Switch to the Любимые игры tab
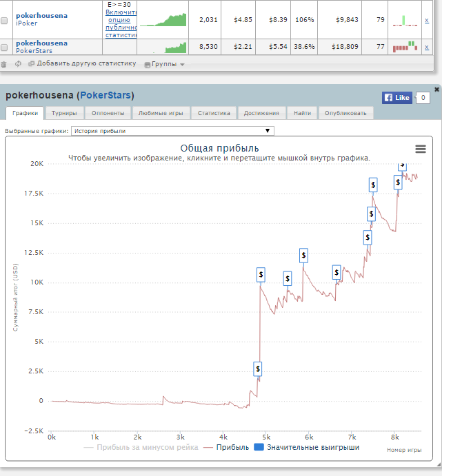Screen dimensions: 451x476 coord(161,113)
